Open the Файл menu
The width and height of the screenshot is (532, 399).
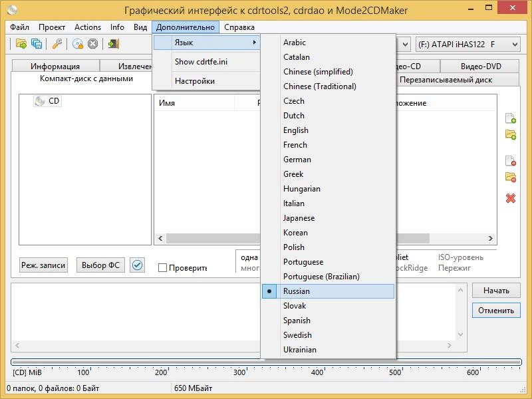tap(19, 27)
